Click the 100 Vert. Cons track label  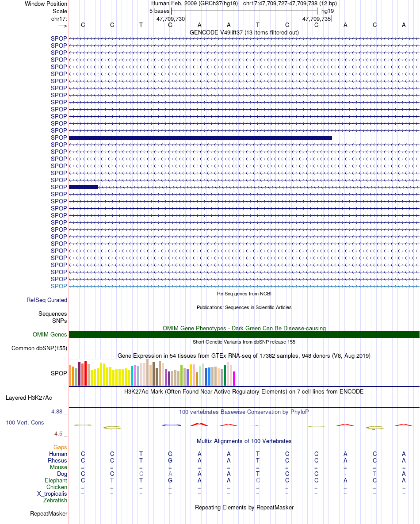click(x=25, y=422)
